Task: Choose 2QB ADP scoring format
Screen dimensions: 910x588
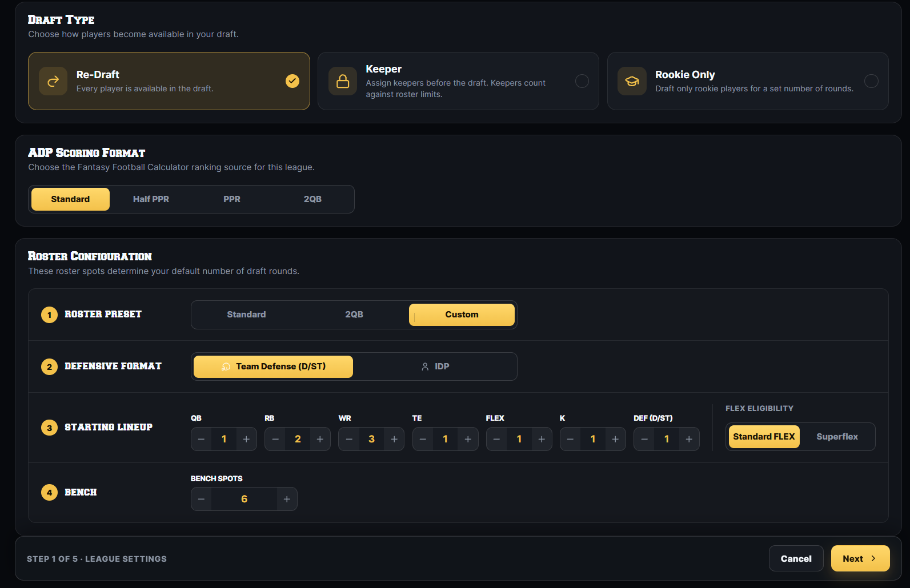Action: click(x=312, y=199)
